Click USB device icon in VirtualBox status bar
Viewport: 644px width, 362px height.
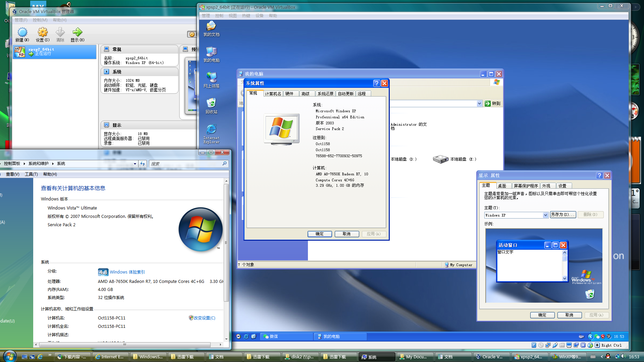pos(555,345)
